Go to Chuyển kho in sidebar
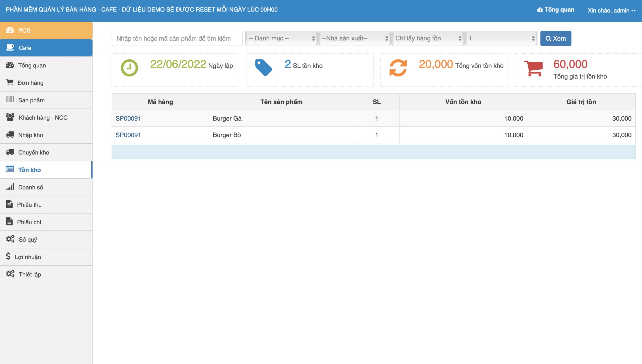Image resolution: width=642 pixels, height=364 pixels. tap(34, 152)
